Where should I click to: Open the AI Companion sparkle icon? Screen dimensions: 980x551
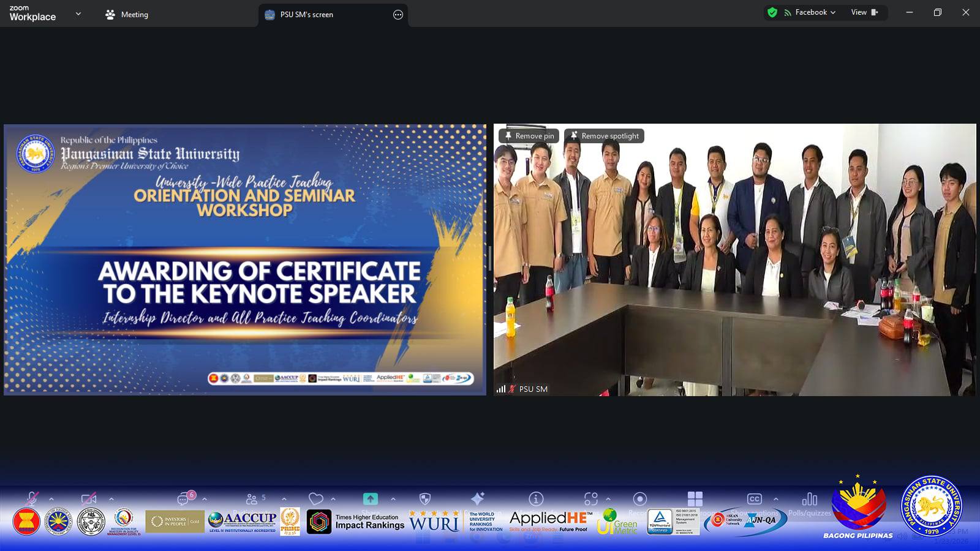[x=478, y=498]
